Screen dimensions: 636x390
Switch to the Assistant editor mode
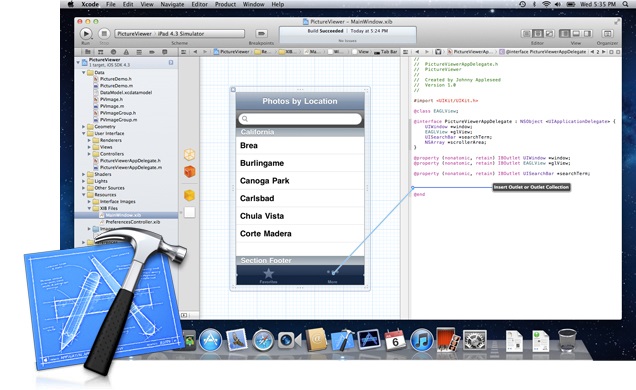coord(538,34)
